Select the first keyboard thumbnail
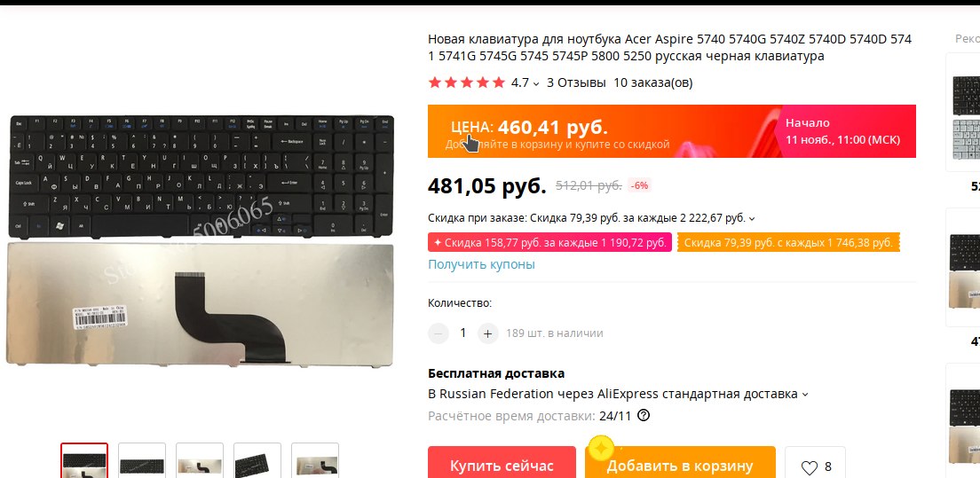980x478 pixels. point(84,460)
